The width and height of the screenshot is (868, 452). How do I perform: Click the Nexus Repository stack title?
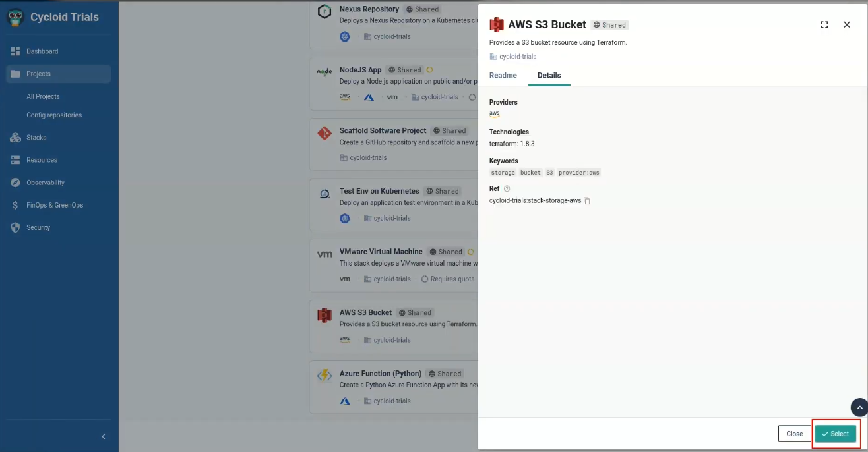click(369, 9)
